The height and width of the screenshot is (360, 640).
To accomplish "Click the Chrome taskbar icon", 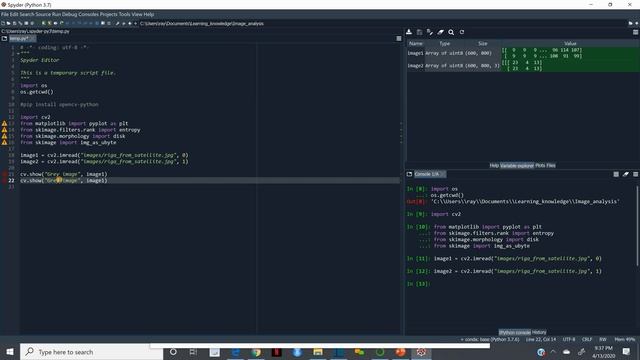I will point(256,352).
